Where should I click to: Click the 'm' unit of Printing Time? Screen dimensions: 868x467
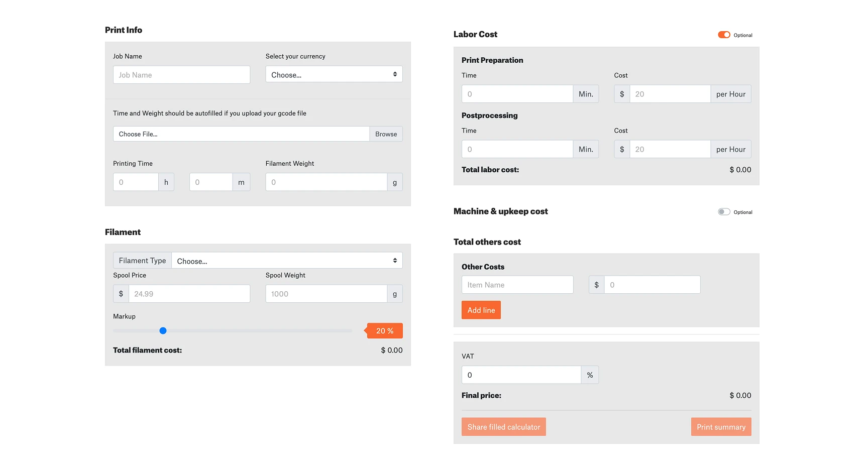(241, 182)
